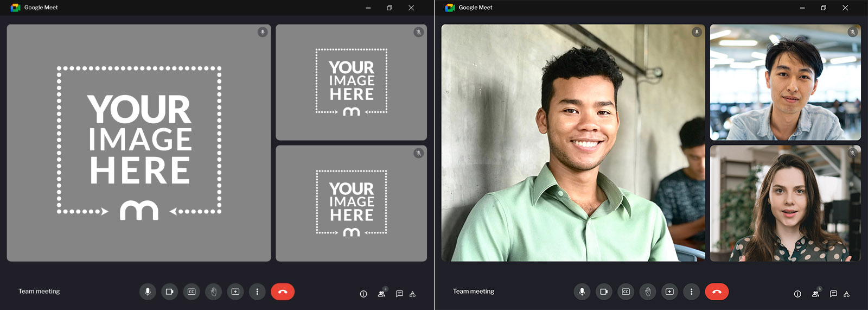Click present screen icon in right window
This screenshot has height=310, width=868.
pos(669,292)
